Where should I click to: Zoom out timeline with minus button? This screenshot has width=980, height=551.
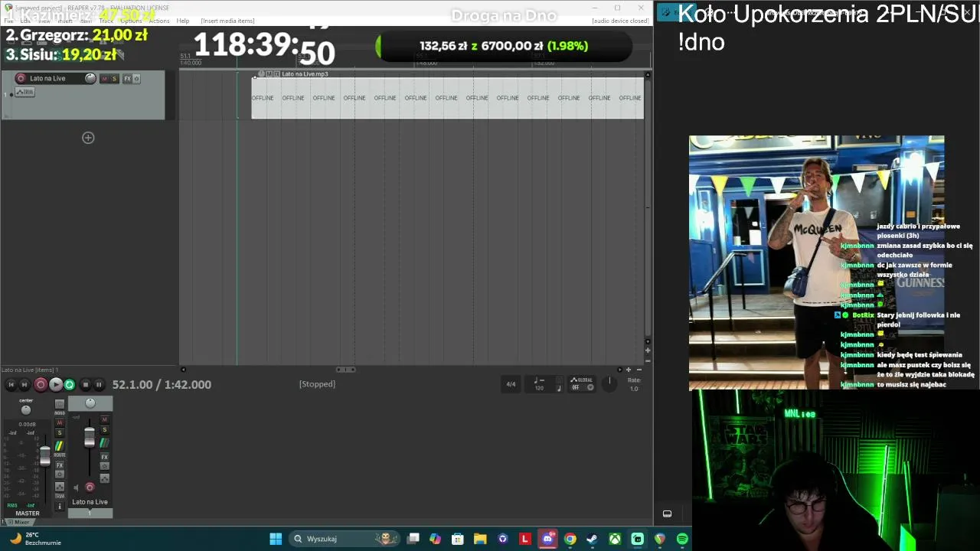[x=639, y=370]
